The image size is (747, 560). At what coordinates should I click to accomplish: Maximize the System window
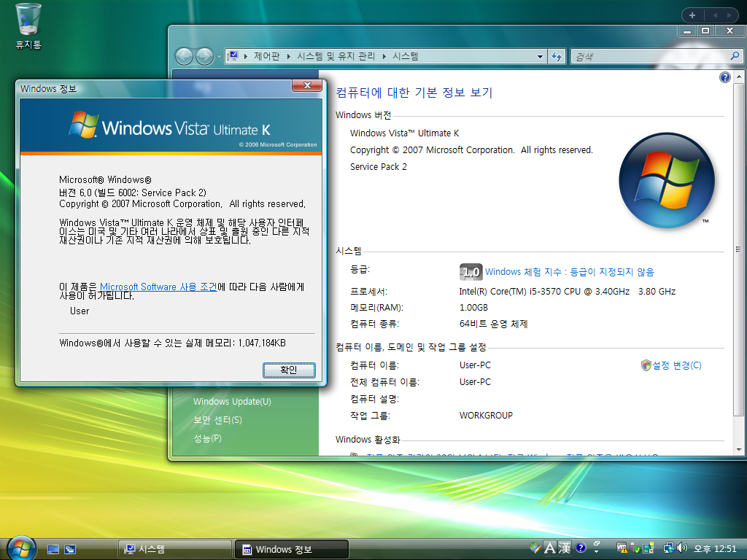705,31
